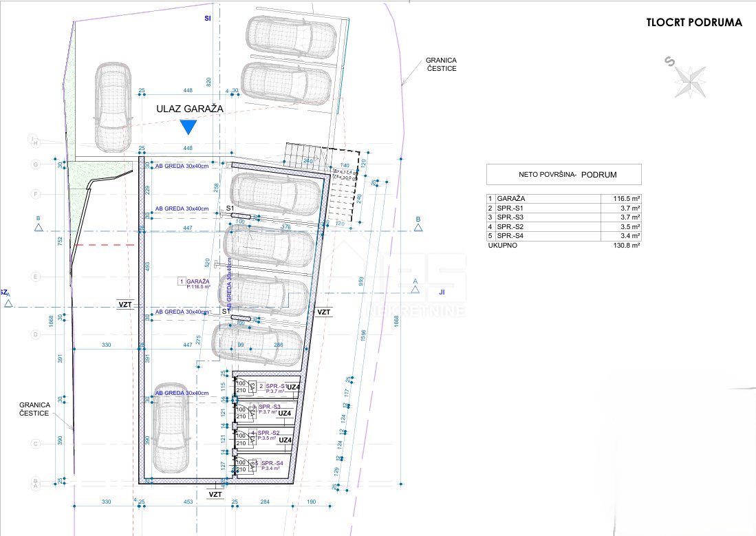The height and width of the screenshot is (536, 756).
Task: Select section marker triangle B on the left
Action: [39, 227]
